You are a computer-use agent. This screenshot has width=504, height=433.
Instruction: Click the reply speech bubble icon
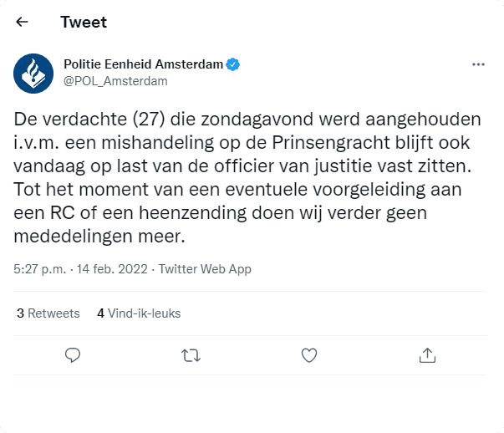(73, 355)
